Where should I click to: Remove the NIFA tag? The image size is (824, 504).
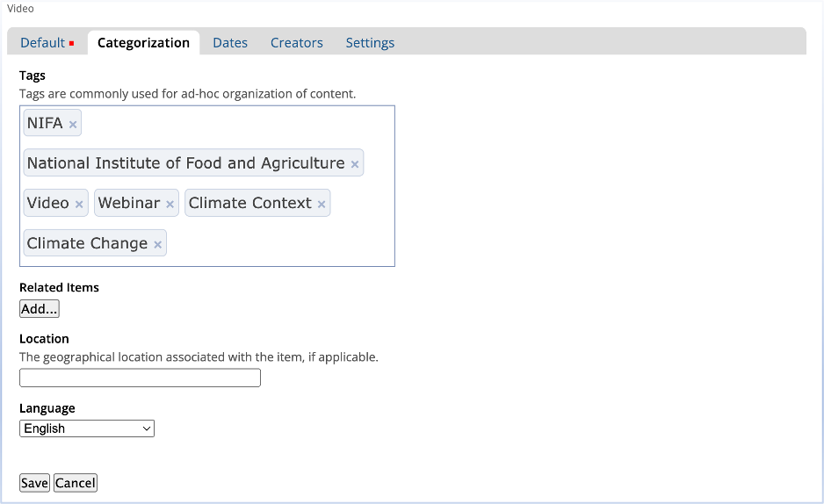(x=73, y=125)
